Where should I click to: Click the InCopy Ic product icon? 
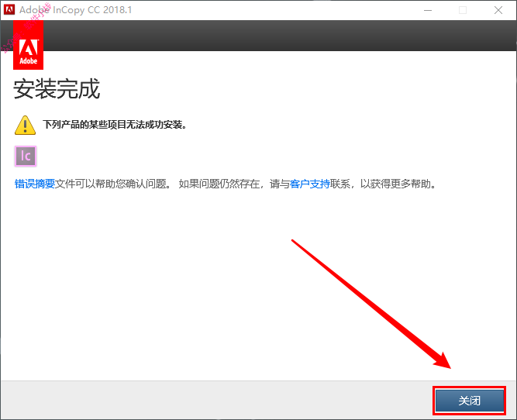(x=26, y=156)
